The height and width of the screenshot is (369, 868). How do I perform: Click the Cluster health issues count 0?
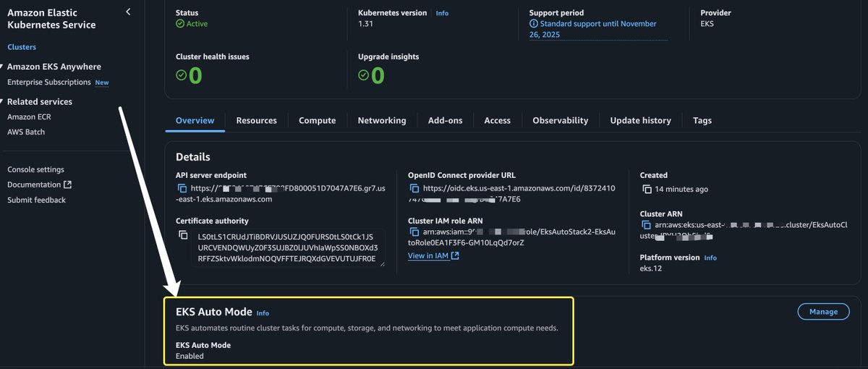[196, 75]
